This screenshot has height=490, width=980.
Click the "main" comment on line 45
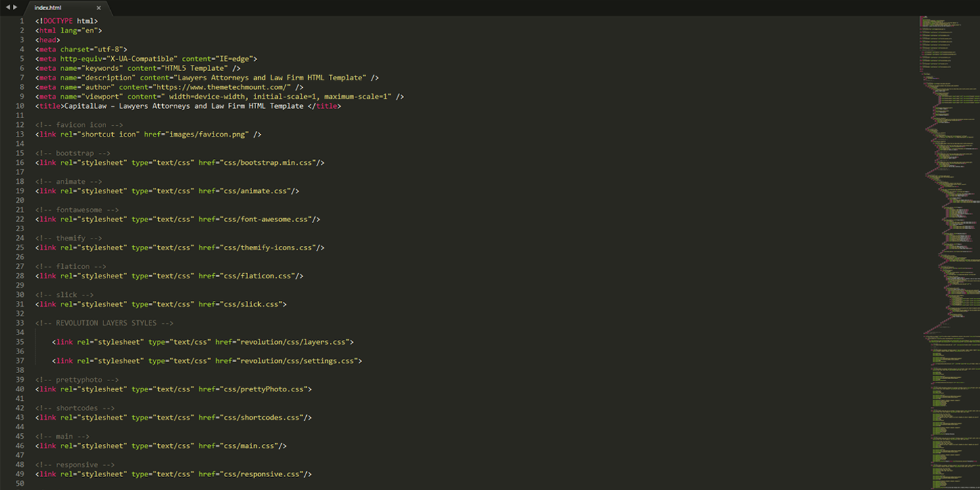pos(63,437)
